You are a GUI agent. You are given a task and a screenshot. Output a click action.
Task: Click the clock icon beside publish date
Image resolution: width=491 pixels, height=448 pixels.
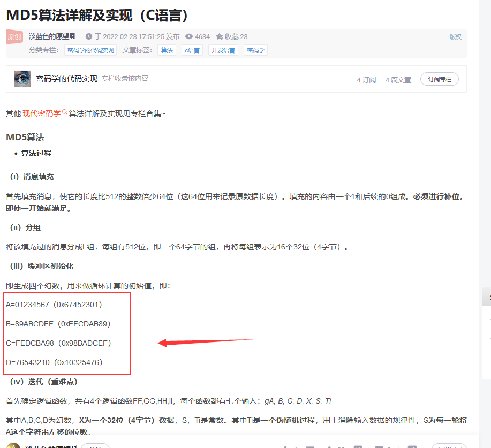(x=89, y=37)
